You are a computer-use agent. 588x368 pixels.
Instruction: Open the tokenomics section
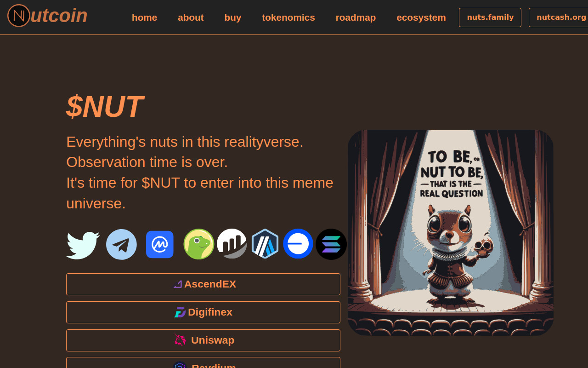(x=288, y=17)
